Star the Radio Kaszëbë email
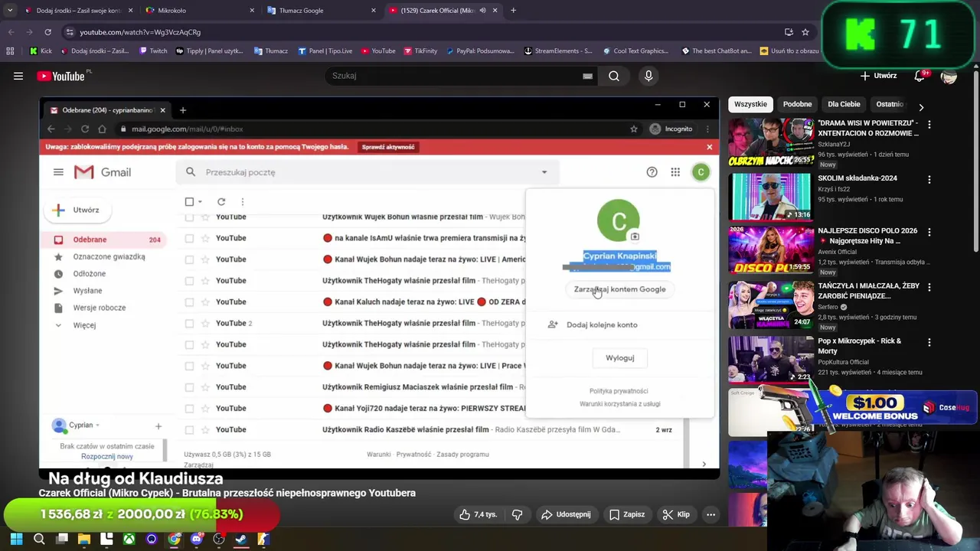The image size is (980, 551). [x=205, y=429]
